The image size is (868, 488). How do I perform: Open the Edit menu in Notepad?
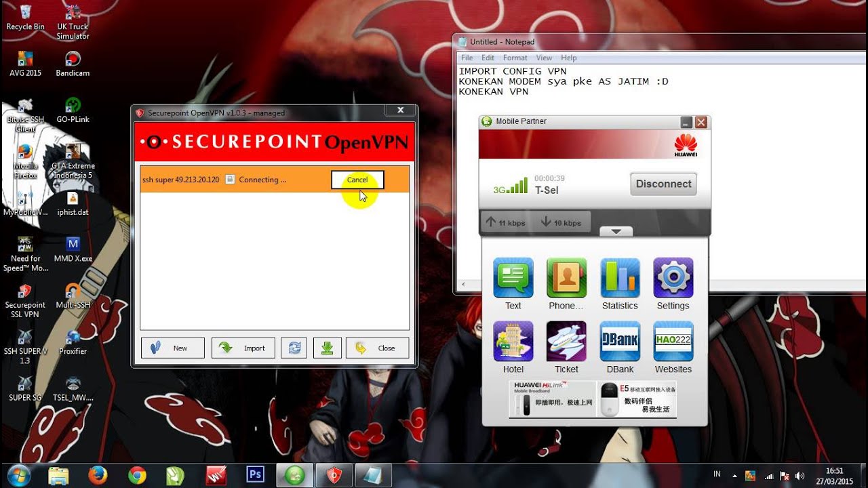click(x=488, y=58)
